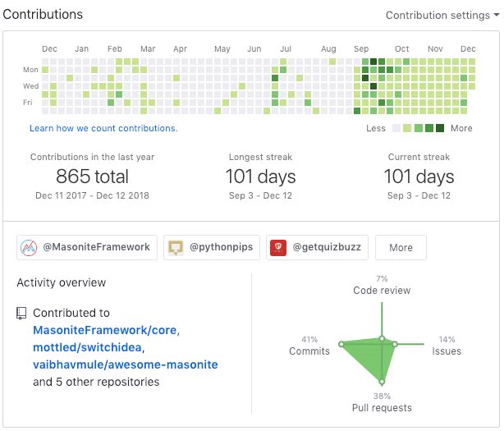Click the lightest gray legend swatch
Image resolution: width=504 pixels, height=431 pixels.
(396, 128)
